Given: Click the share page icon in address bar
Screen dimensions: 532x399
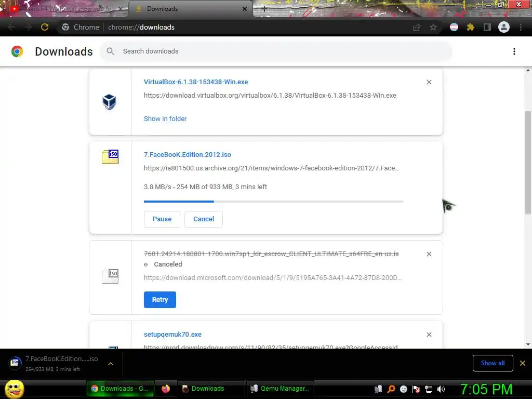Looking at the screenshot, I should (x=417, y=27).
